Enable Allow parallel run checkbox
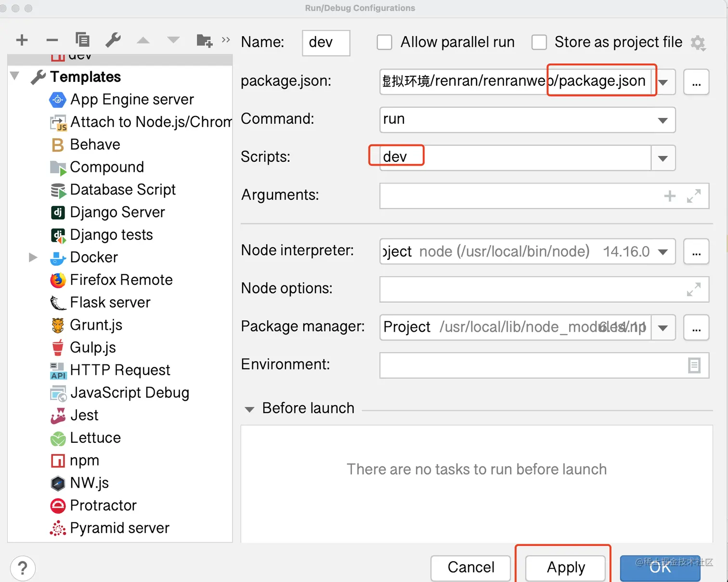 tap(384, 42)
